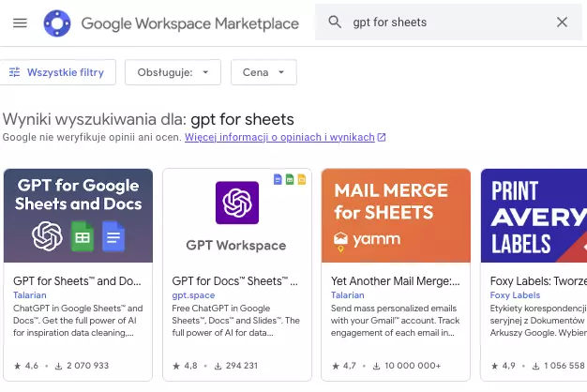The height and width of the screenshot is (392, 587).
Task: Open 'Więcej informacji o opiniach i wynikach' link
Action: pos(279,138)
